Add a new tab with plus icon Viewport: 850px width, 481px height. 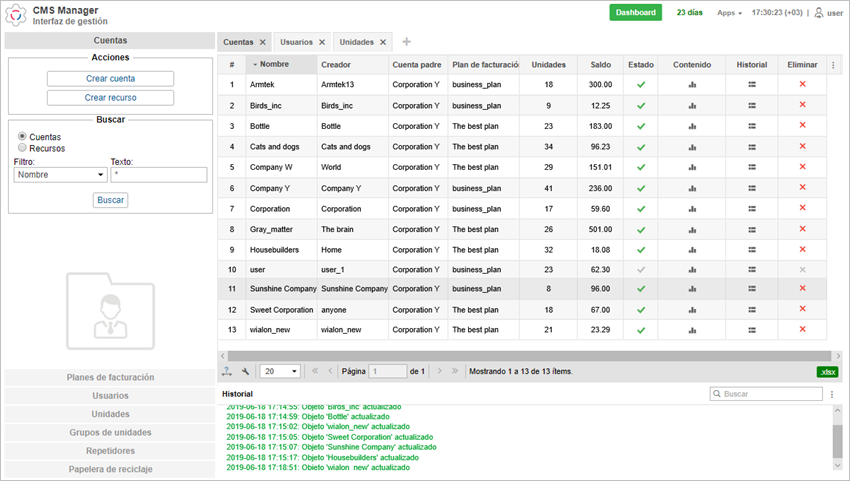[x=407, y=42]
